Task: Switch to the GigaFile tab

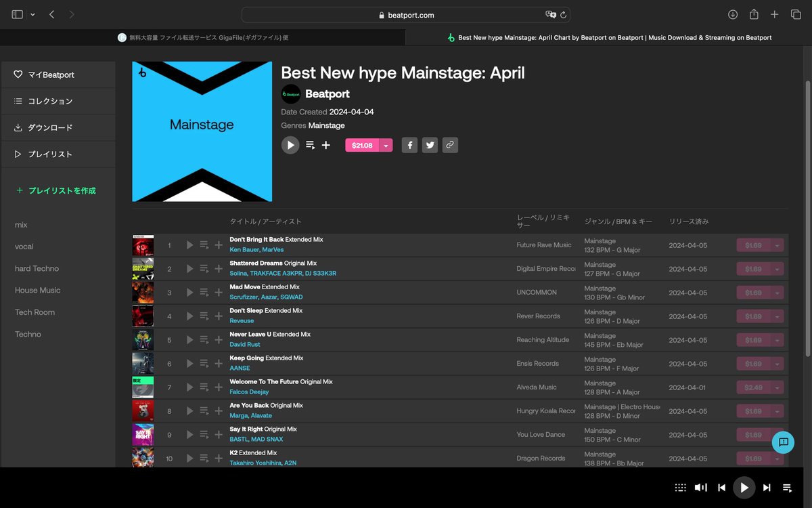Action: tap(203, 37)
